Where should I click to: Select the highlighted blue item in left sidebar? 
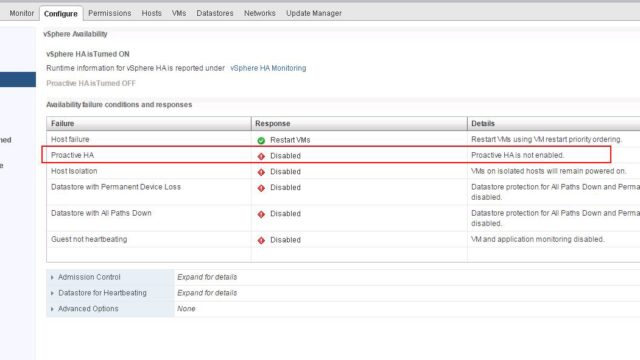coord(18,80)
